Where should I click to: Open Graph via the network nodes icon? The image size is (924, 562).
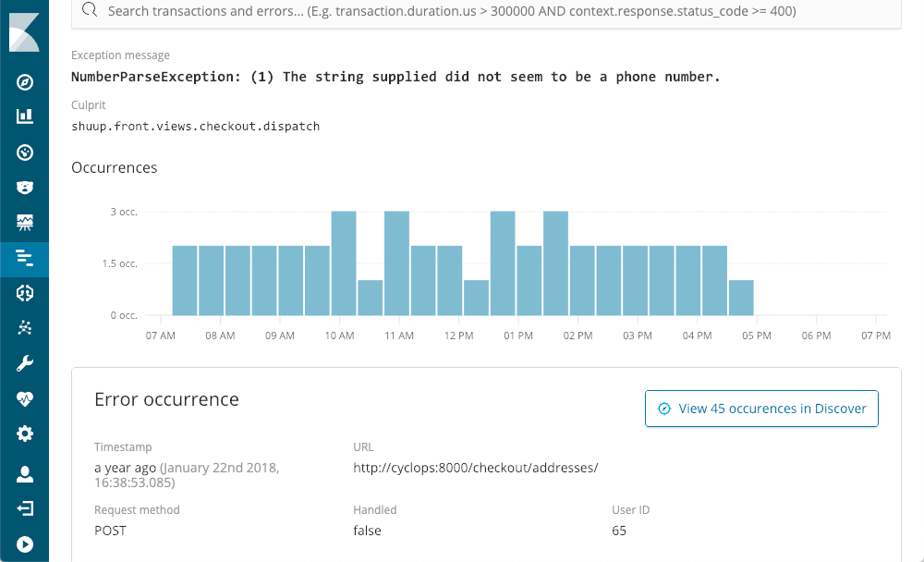[x=24, y=328]
